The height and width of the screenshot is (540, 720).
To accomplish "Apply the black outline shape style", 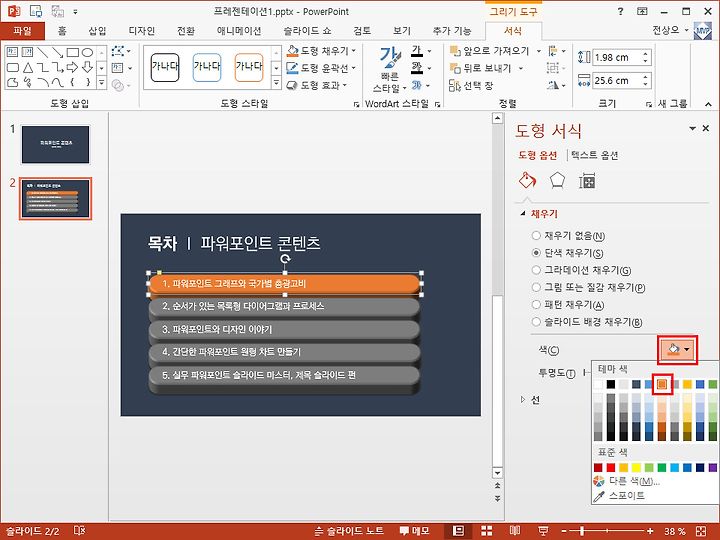I will 165,67.
